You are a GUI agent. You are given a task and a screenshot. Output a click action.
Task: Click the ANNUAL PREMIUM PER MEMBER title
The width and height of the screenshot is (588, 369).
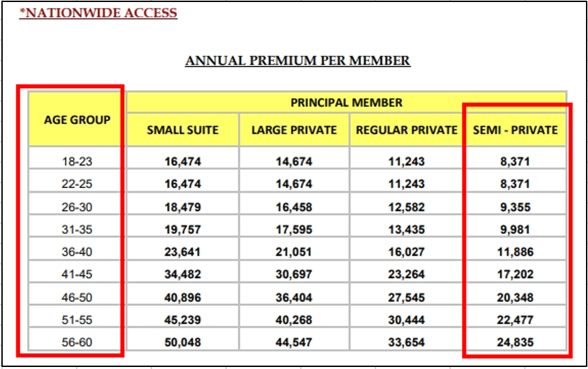297,61
